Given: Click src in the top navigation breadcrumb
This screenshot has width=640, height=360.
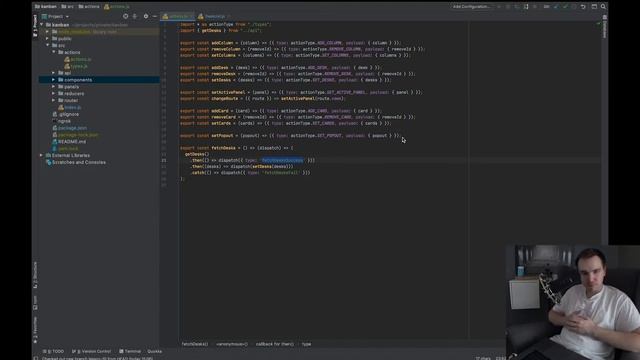Looking at the screenshot, I should [x=68, y=7].
